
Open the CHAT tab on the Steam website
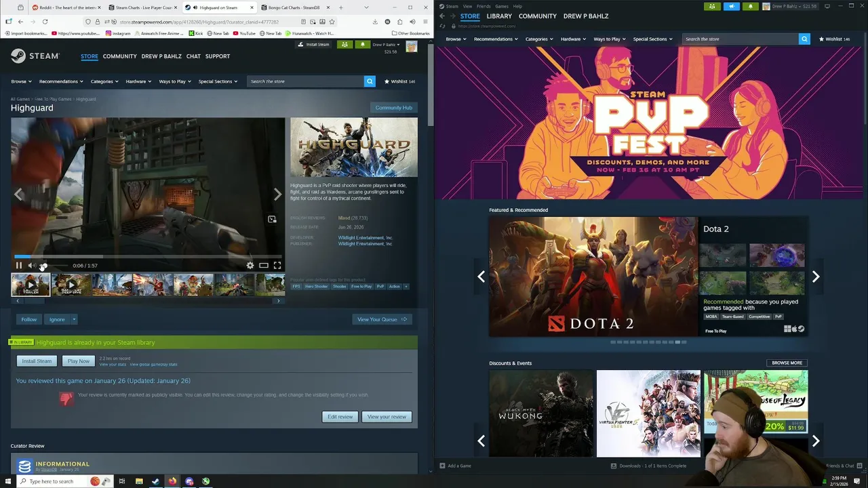click(x=193, y=56)
